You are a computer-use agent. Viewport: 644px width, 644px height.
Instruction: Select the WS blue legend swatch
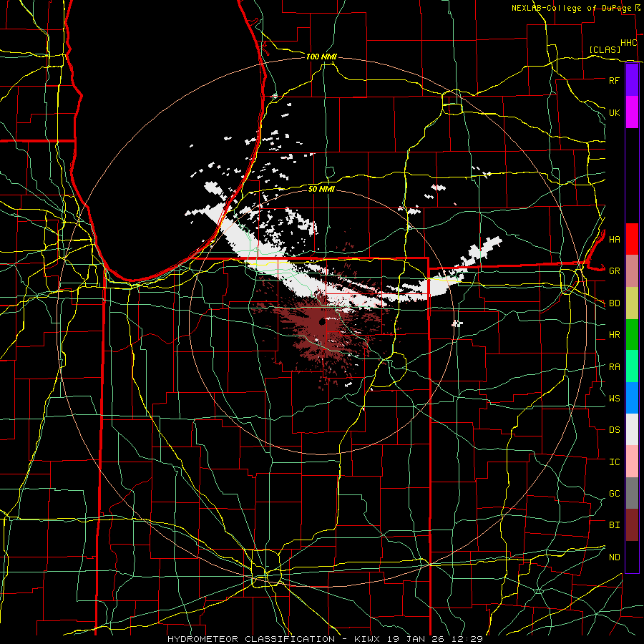632,398
